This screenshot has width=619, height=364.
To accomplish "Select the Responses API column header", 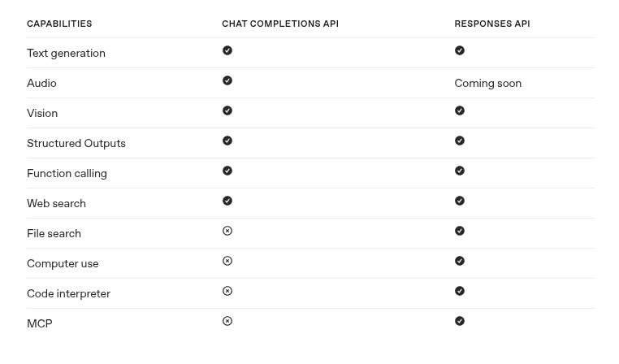I will coord(492,24).
